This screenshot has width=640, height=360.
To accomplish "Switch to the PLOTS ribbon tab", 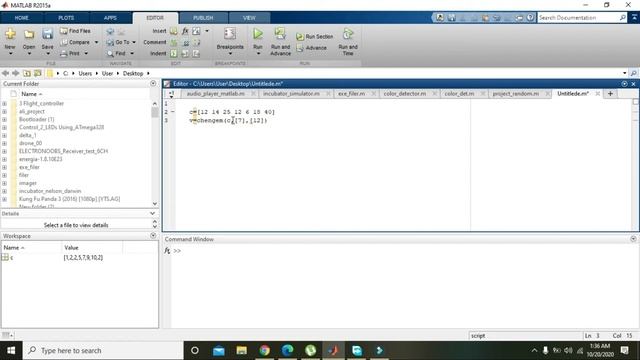I will click(x=66, y=18).
